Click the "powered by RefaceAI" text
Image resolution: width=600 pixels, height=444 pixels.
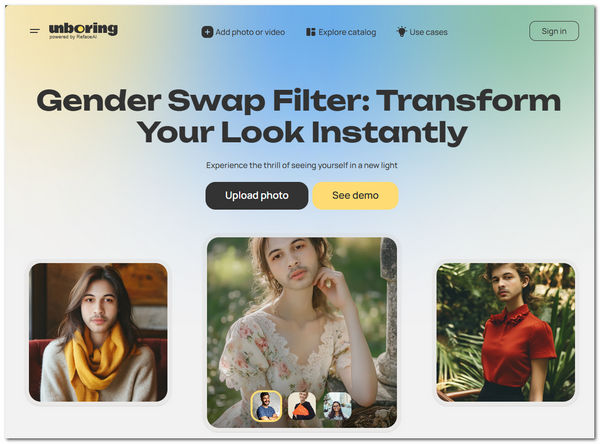[x=73, y=37]
